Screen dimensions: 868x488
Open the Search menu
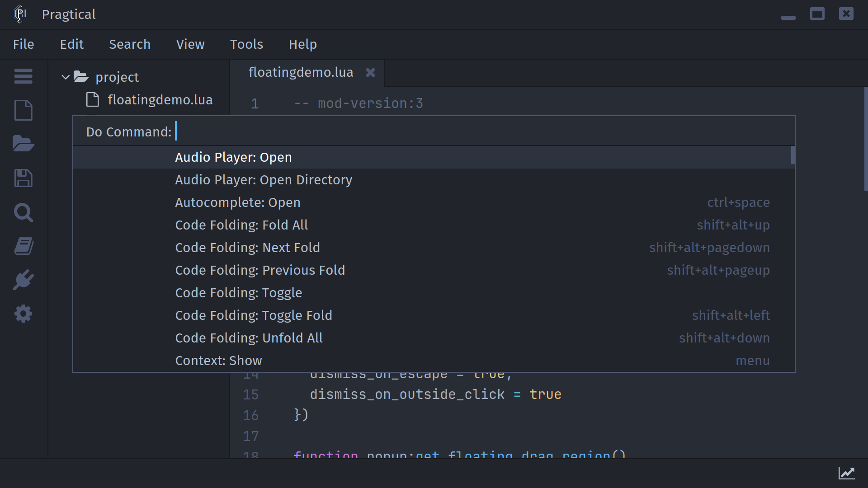[130, 44]
